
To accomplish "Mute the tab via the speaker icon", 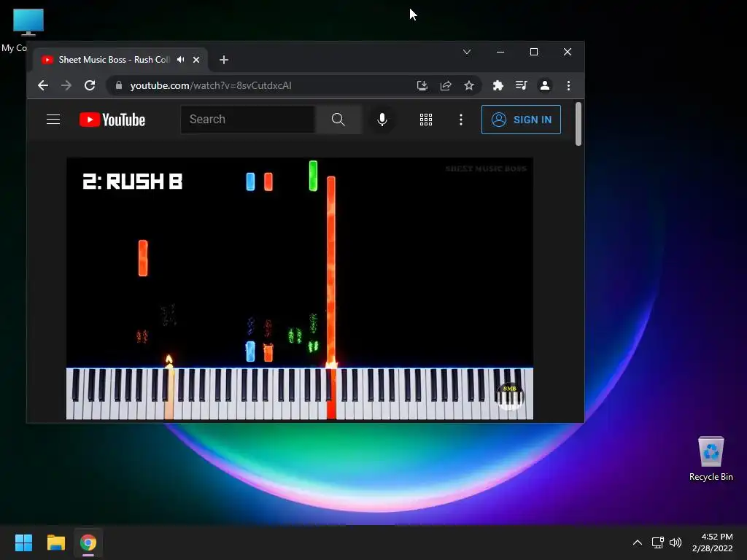I will 181,60.
